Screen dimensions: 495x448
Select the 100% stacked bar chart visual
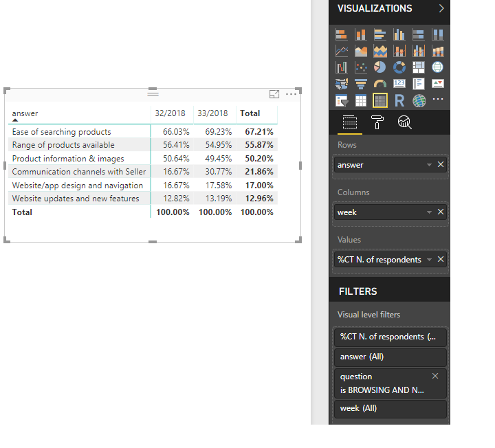[x=419, y=35]
